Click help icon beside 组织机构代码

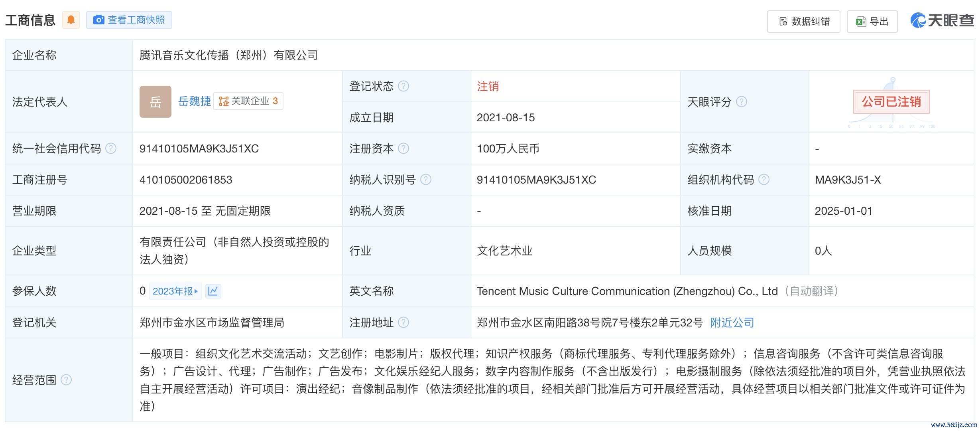764,180
